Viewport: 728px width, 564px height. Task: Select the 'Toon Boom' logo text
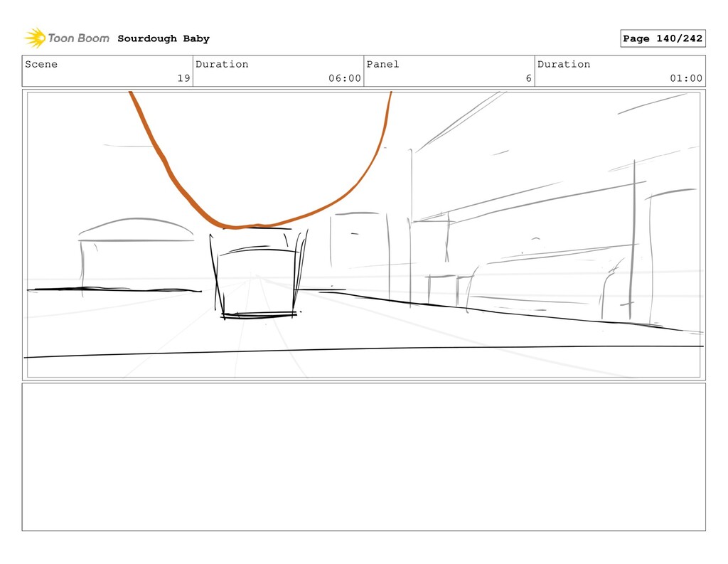pyautogui.click(x=78, y=38)
